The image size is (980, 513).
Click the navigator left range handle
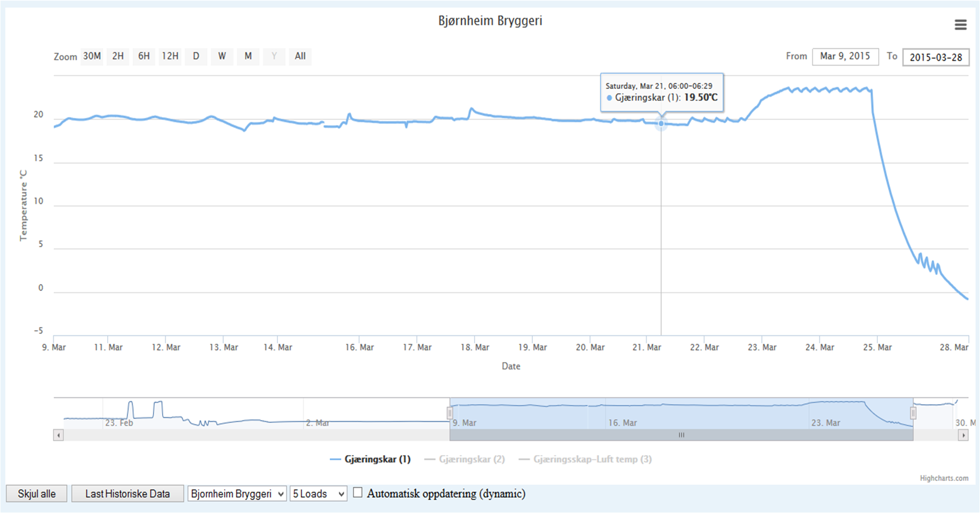pos(450,413)
